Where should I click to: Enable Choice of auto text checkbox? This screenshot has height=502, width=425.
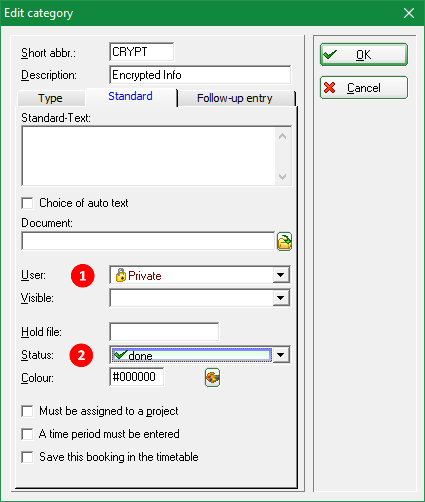(x=27, y=203)
